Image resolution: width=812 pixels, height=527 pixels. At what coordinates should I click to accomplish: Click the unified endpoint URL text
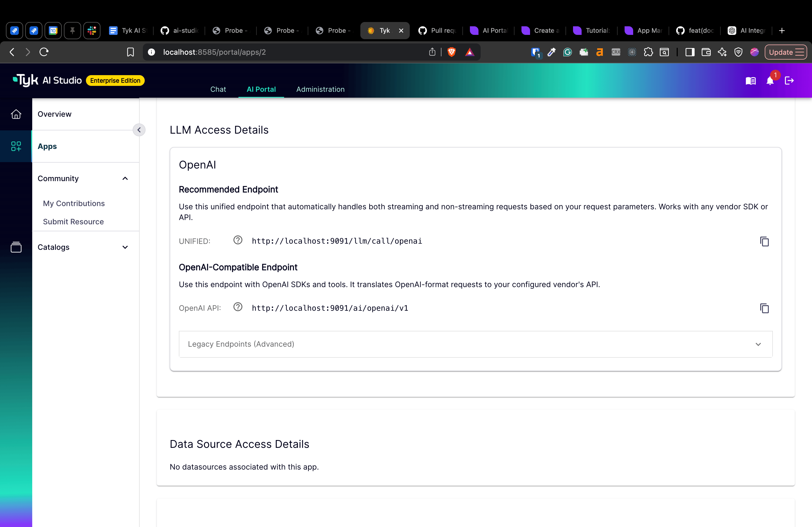[x=337, y=241]
